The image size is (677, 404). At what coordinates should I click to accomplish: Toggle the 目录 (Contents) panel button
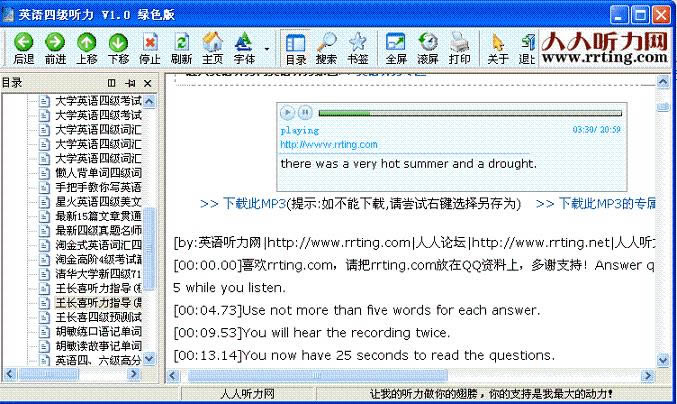295,43
